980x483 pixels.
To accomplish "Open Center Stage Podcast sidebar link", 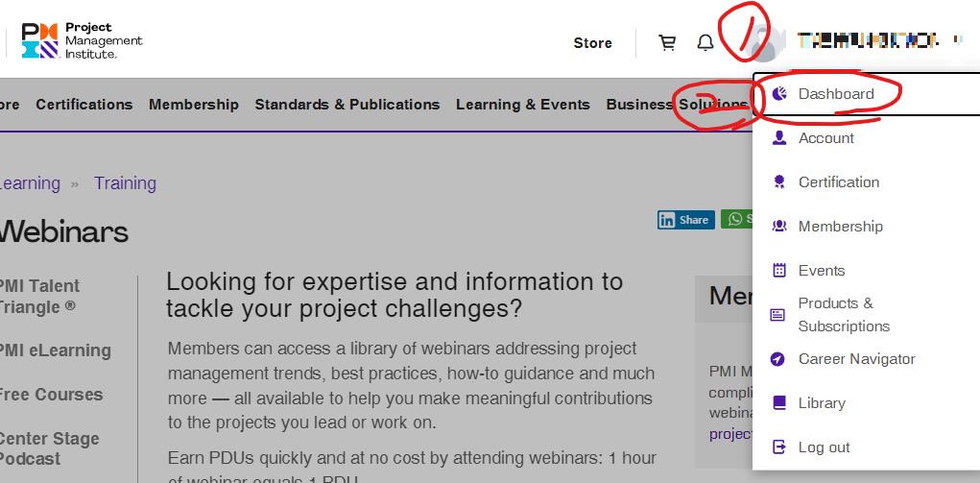I will pos(49,448).
